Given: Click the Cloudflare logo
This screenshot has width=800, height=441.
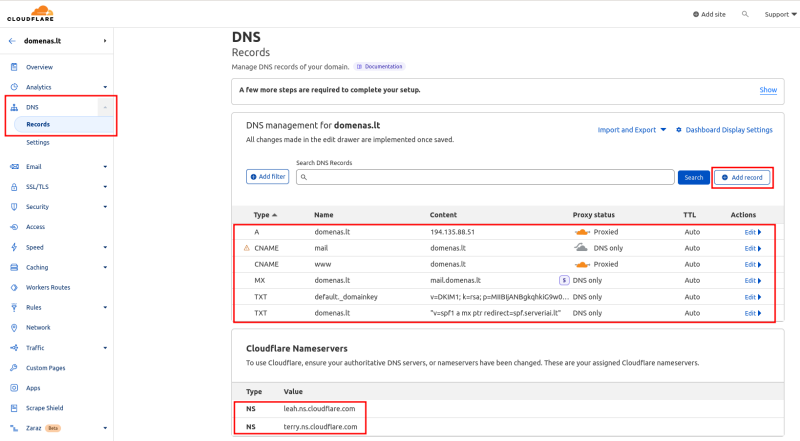Looking at the screenshot, I should (30, 14).
